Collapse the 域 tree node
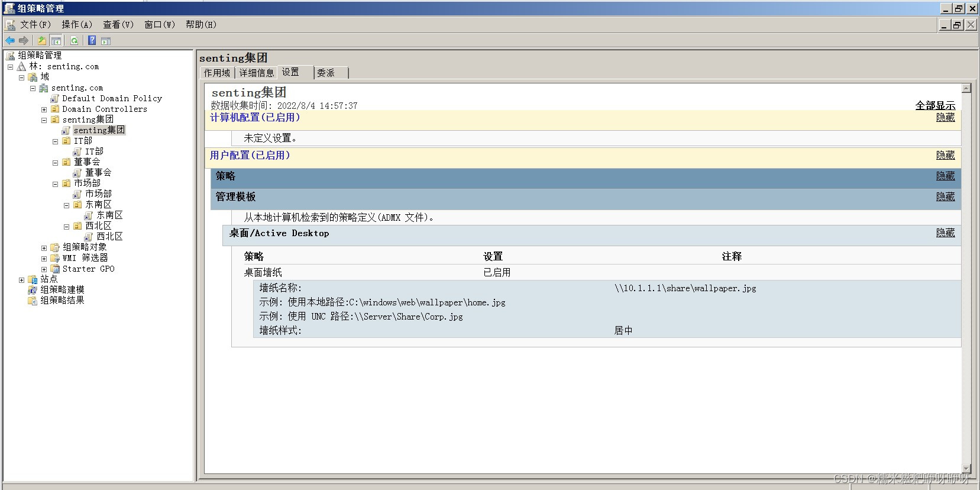This screenshot has width=980, height=490. point(21,78)
